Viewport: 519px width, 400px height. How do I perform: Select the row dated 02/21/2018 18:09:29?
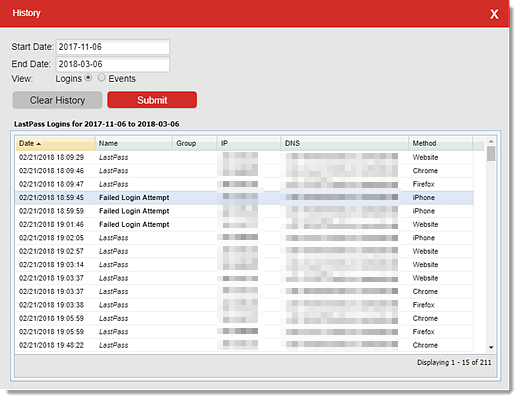coord(244,157)
